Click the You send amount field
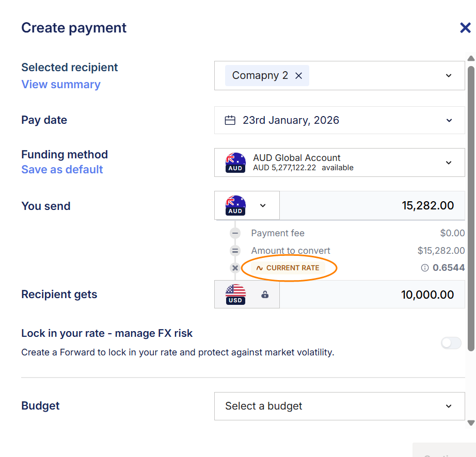 pyautogui.click(x=372, y=206)
